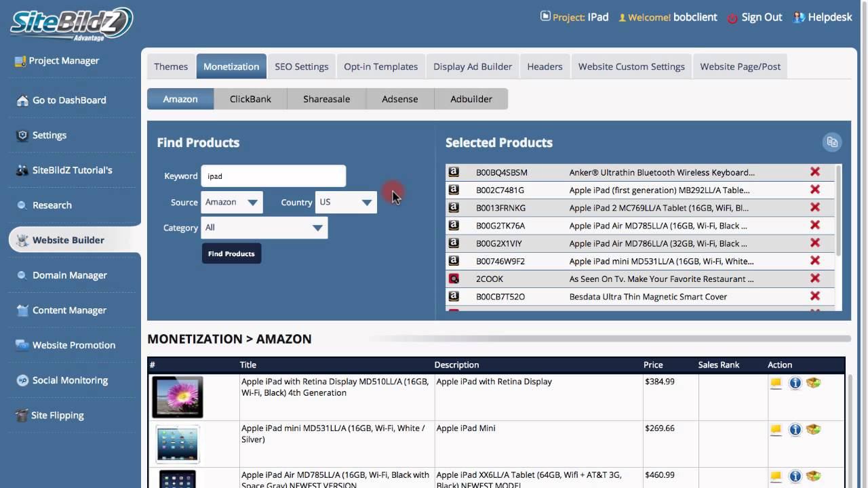Click Sign Out power icon
This screenshot has height=488, width=868.
[732, 18]
